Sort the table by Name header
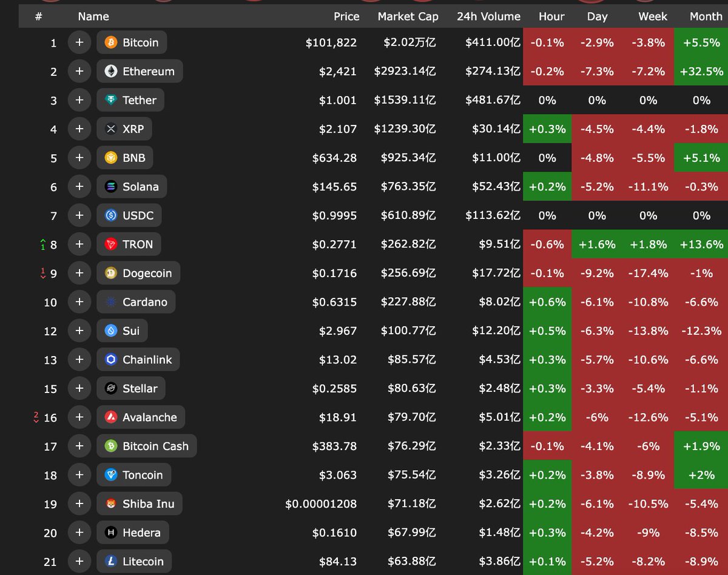728x575 pixels. (x=93, y=16)
